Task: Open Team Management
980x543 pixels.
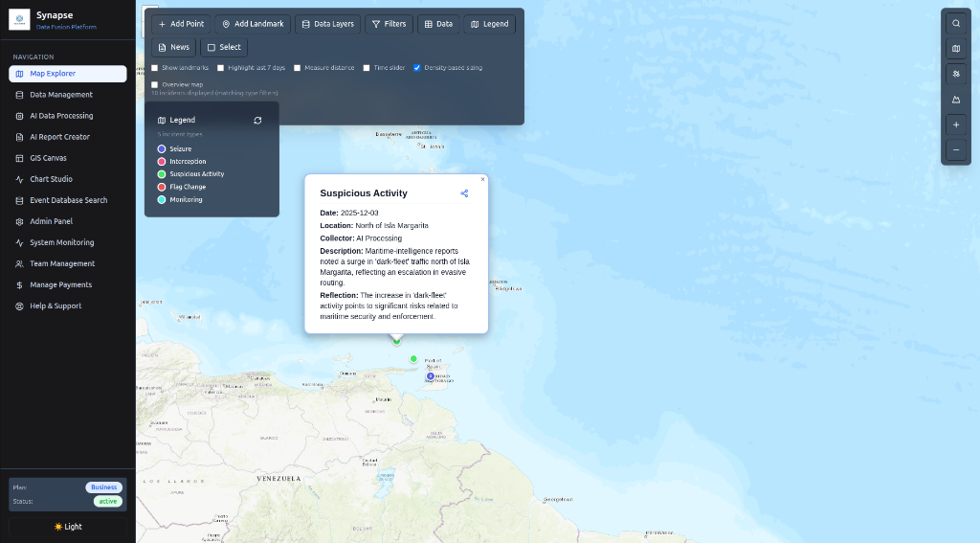Action: [x=68, y=264]
